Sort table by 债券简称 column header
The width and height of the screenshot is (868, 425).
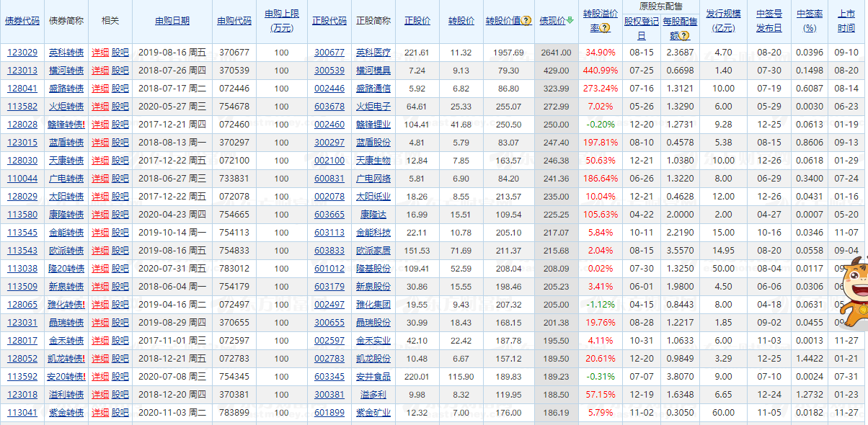click(66, 21)
